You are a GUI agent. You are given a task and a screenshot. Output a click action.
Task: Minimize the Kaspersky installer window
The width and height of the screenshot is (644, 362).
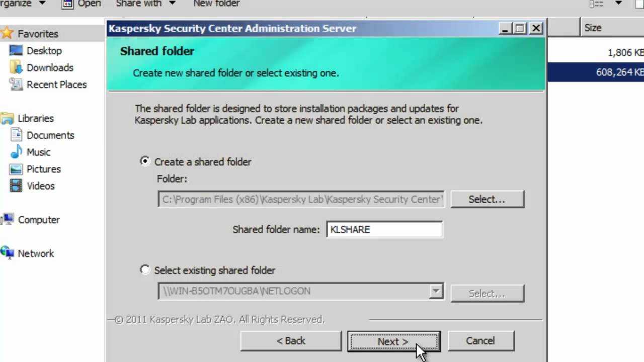click(505, 29)
